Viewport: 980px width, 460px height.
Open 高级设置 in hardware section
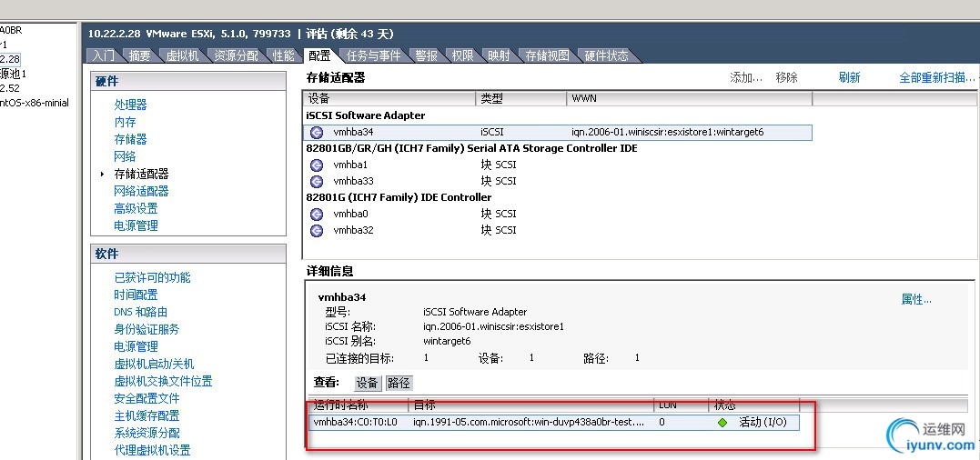[136, 208]
